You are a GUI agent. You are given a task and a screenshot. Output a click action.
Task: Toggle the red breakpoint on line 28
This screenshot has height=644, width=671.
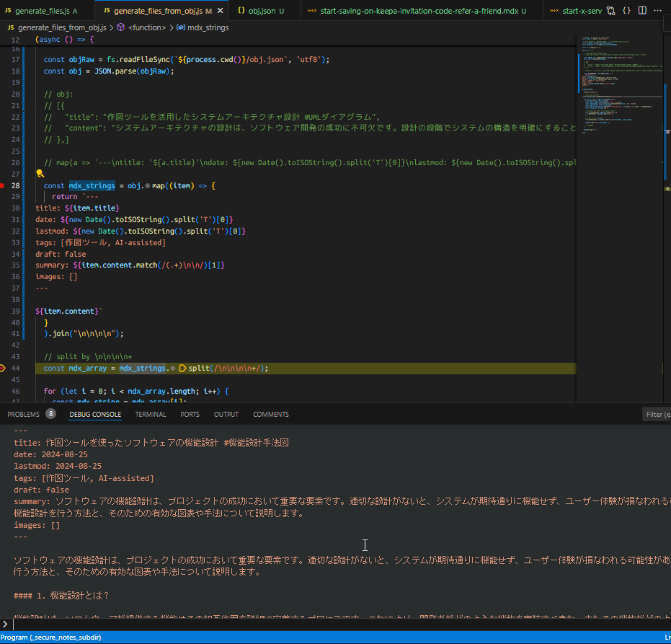click(x=4, y=186)
